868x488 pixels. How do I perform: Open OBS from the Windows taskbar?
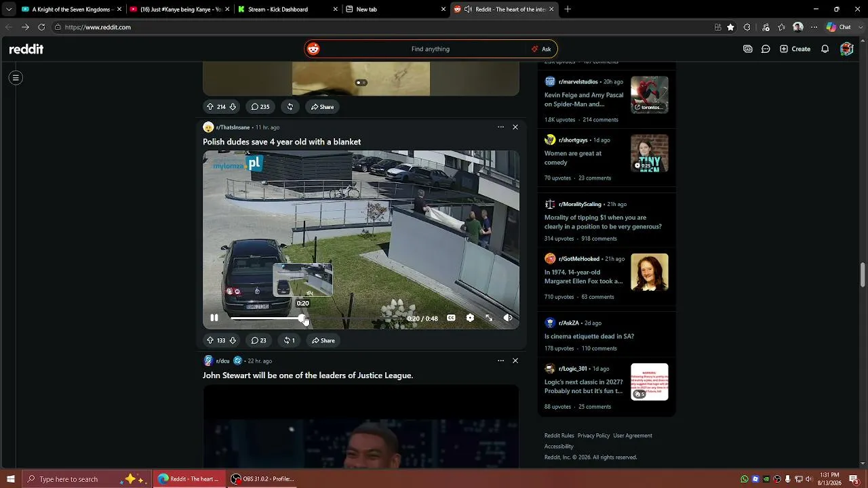click(262, 479)
